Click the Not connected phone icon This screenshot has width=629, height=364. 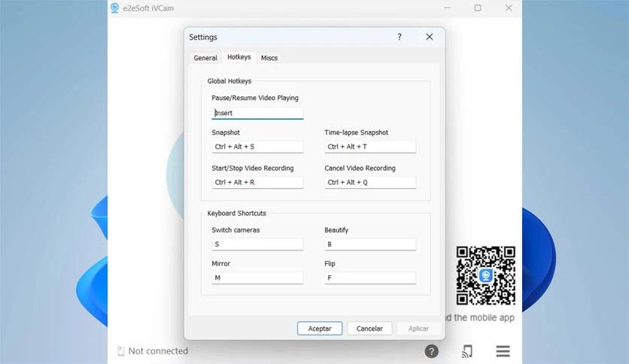[x=120, y=351]
